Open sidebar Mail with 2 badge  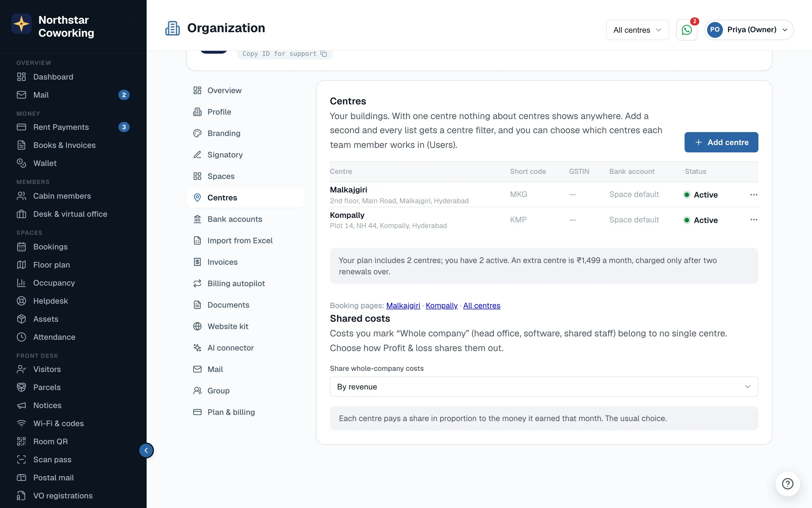[x=73, y=95]
